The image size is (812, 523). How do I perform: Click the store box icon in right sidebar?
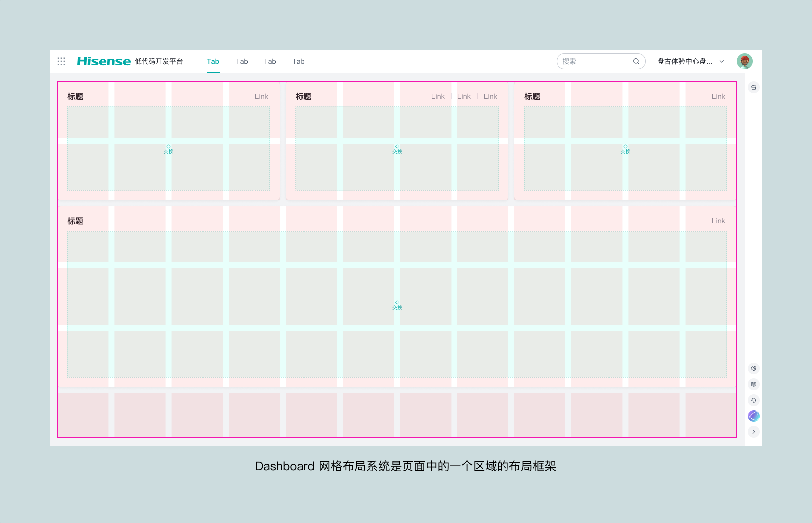click(754, 87)
